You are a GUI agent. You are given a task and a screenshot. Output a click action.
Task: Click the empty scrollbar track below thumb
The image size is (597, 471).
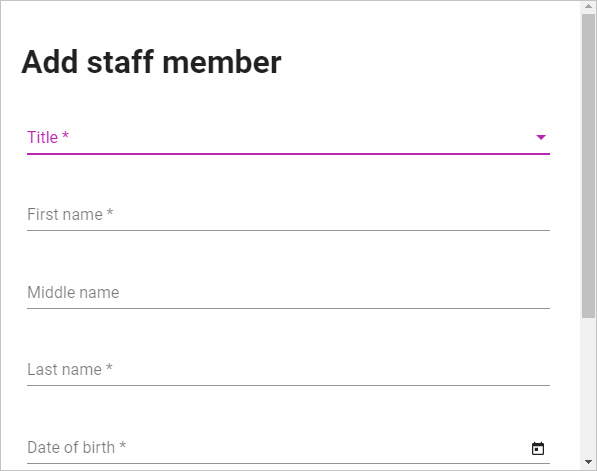pyautogui.click(x=588, y=386)
